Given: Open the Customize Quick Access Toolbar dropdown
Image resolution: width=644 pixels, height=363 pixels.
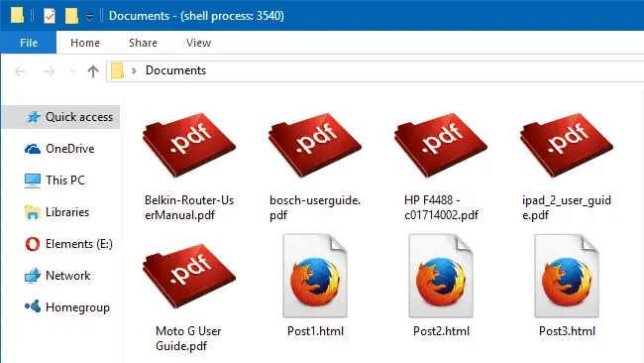Looking at the screenshot, I should [x=89, y=17].
